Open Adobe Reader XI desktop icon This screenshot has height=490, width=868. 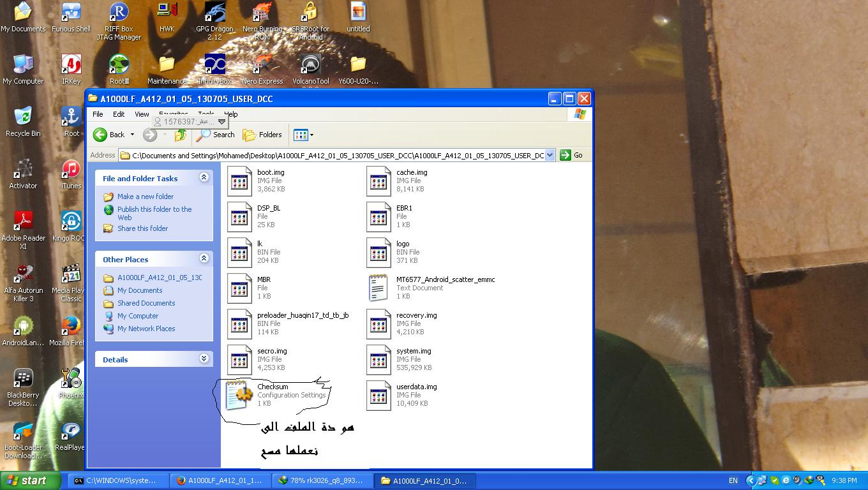pos(24,230)
